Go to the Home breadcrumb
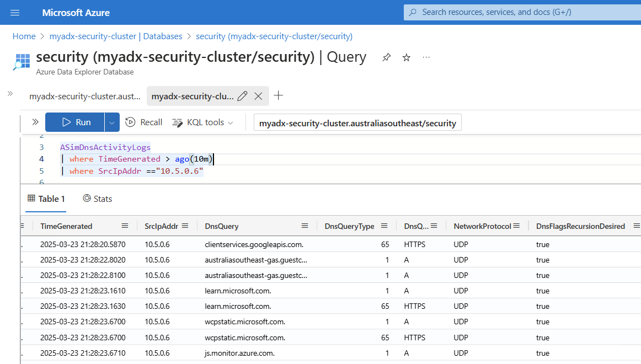This screenshot has width=641, height=364. tap(24, 36)
